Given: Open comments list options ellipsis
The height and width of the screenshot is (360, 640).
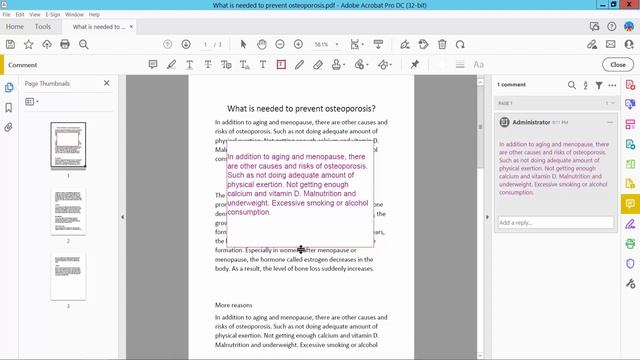Looking at the screenshot, I should click(612, 85).
